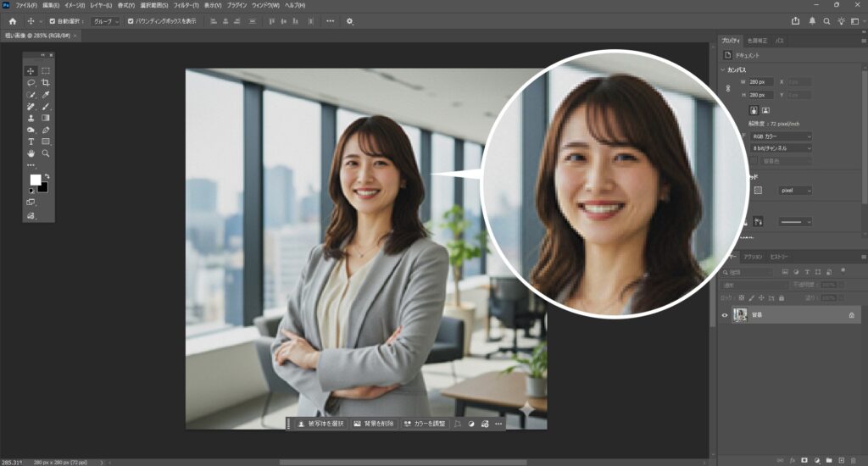Select the Rectangular Marquee tool
868x466 pixels.
tap(46, 71)
